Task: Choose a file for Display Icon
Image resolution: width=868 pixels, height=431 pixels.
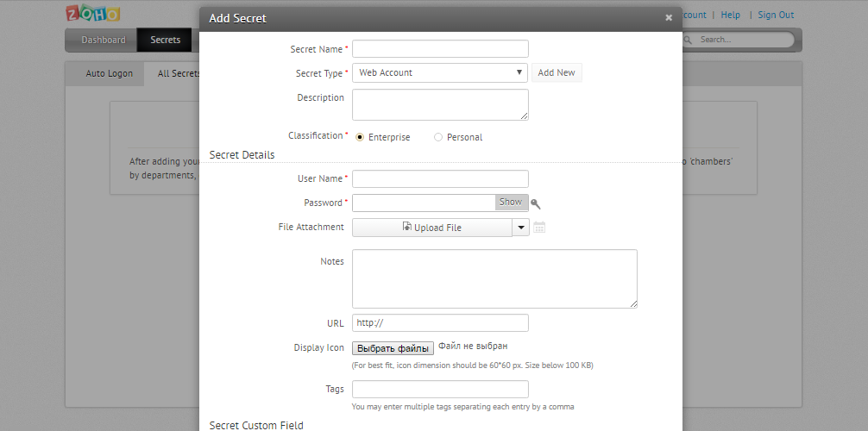Action: point(393,348)
